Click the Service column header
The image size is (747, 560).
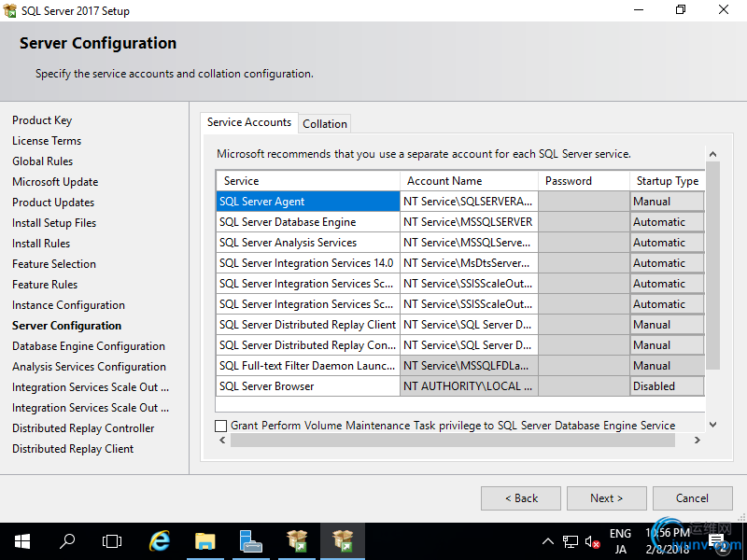(x=308, y=181)
